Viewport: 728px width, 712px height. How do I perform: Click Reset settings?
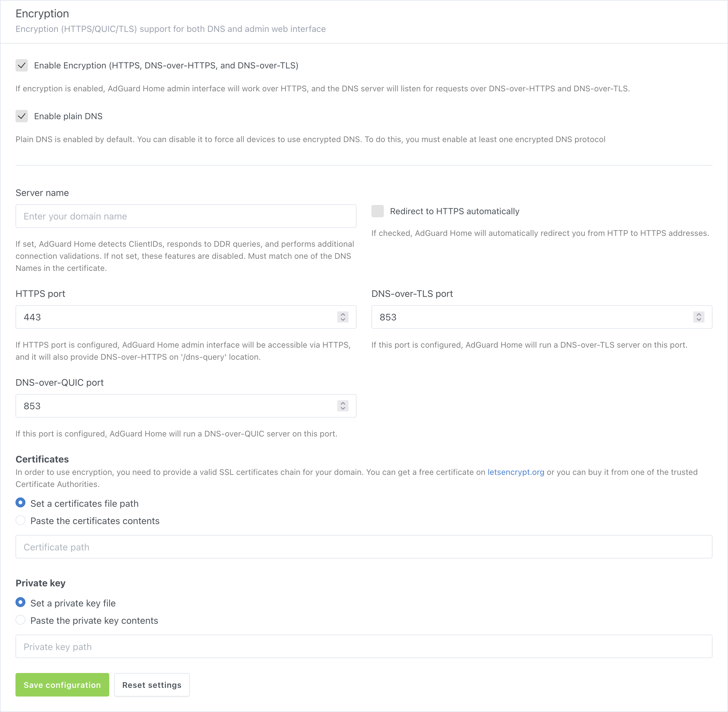(x=152, y=685)
